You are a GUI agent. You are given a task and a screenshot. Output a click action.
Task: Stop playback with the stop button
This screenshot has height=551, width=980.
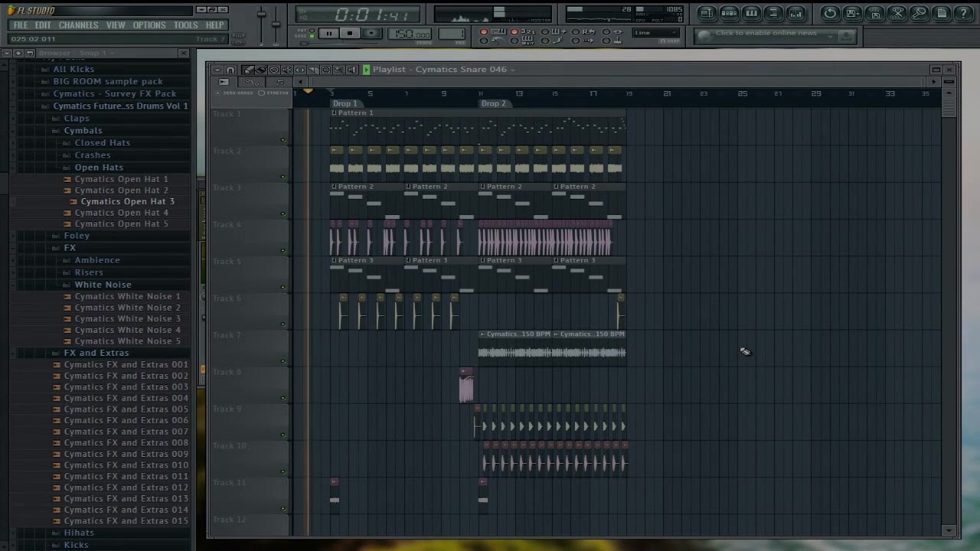[350, 34]
